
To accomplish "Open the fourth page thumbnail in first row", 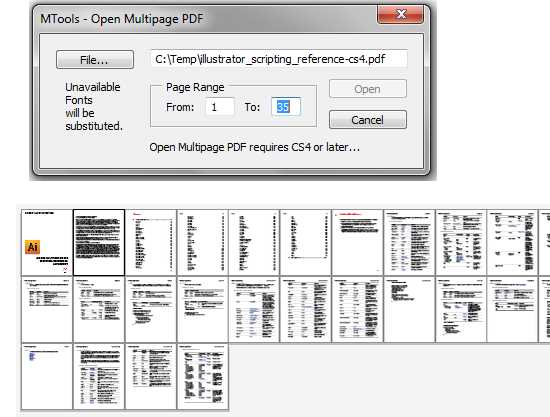I will pyautogui.click(x=203, y=242).
